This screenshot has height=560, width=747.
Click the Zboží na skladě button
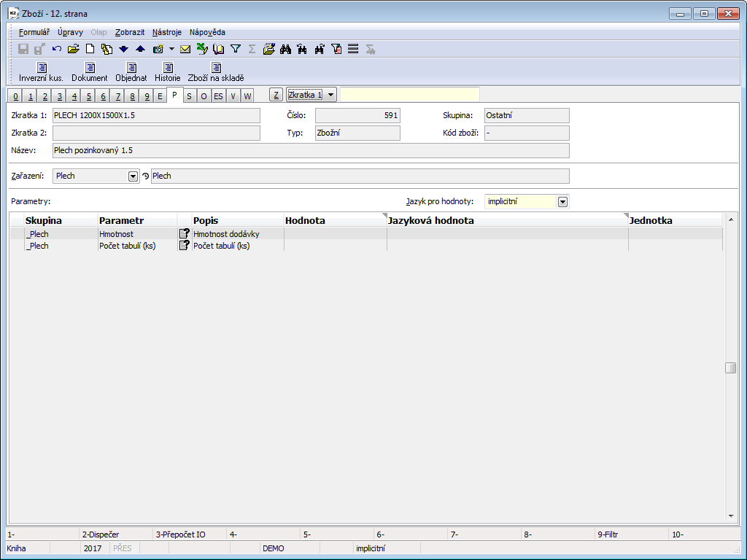[x=216, y=72]
